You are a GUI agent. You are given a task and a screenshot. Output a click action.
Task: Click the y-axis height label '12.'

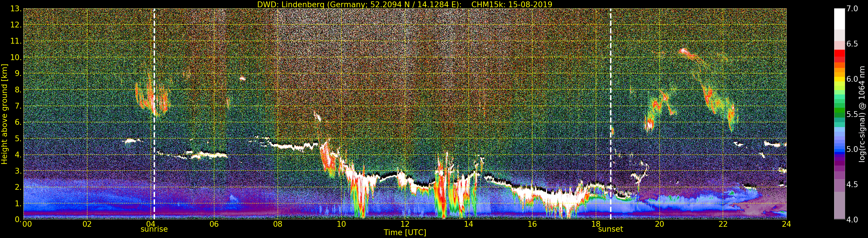[x=16, y=25]
